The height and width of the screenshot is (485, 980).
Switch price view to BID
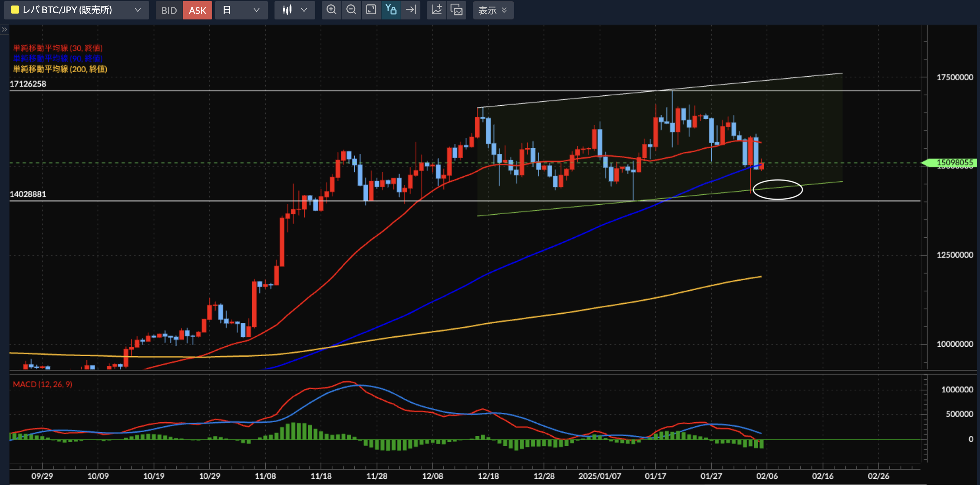(169, 10)
